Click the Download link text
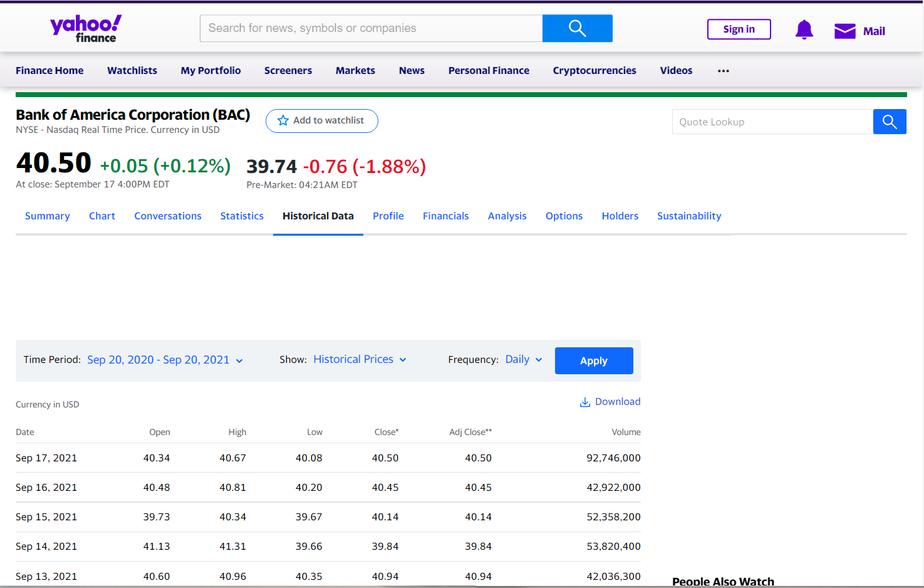The image size is (924, 588). click(x=618, y=402)
